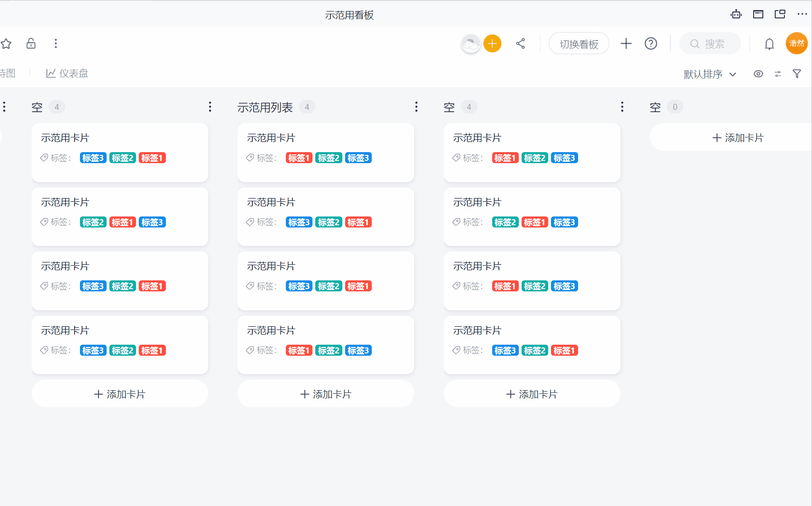Image resolution: width=812 pixels, height=506 pixels.
Task: Expand the 默认排序 sort dropdown
Action: pyautogui.click(x=710, y=74)
